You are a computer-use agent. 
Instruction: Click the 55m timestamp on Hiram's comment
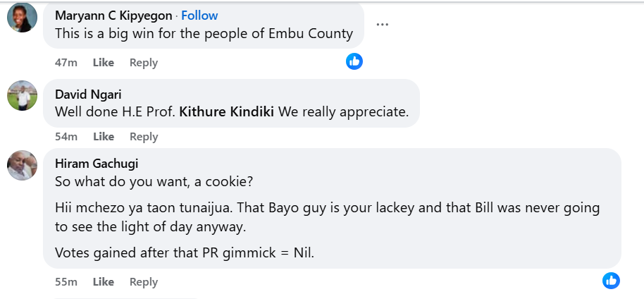[x=66, y=282]
